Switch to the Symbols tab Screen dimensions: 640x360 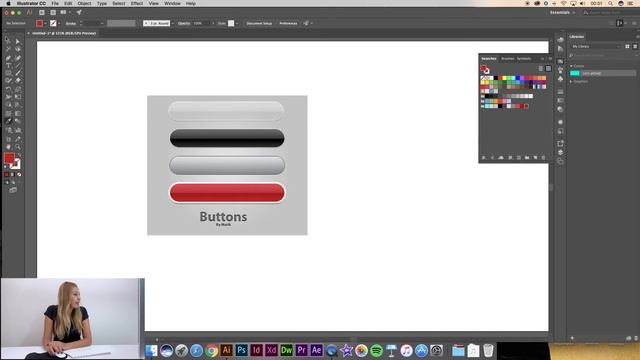[524, 59]
